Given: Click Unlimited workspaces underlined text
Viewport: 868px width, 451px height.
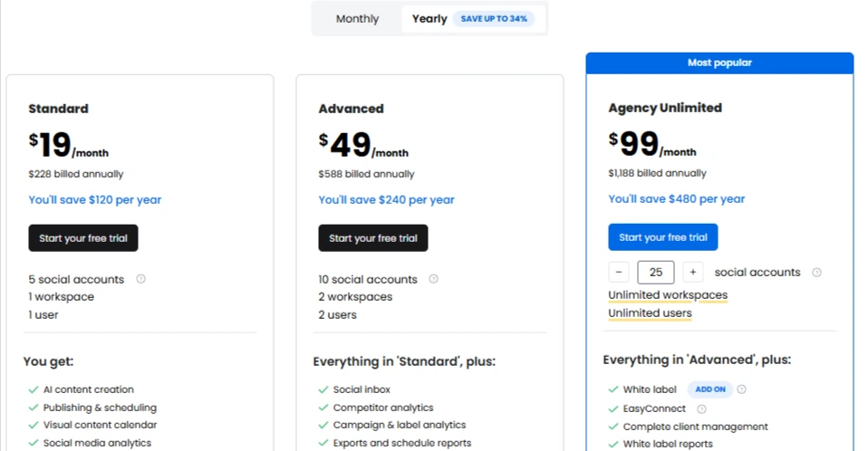Looking at the screenshot, I should point(668,295).
